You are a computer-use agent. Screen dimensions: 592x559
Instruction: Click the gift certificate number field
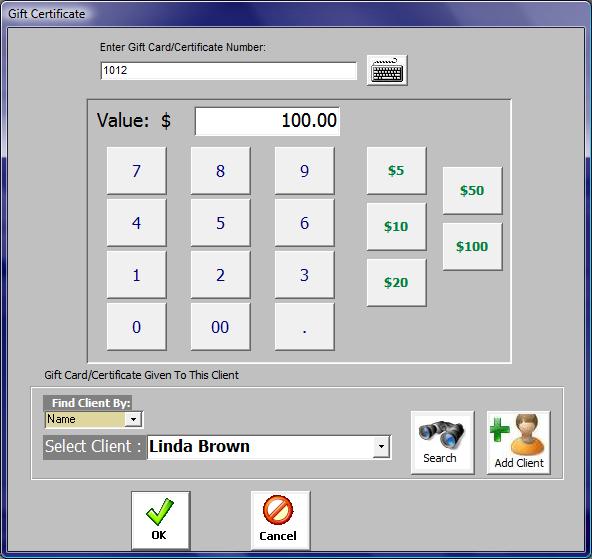click(228, 71)
